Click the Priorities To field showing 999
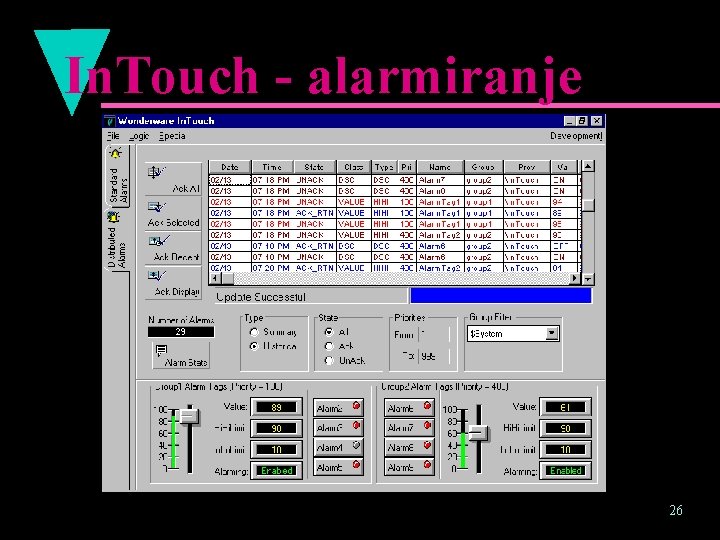Screen dimensions: 720x540 pyautogui.click(x=434, y=356)
